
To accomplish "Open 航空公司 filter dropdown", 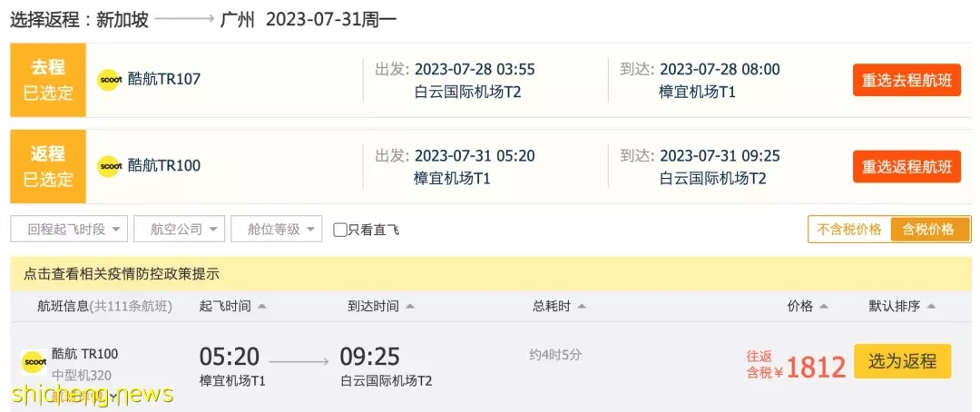I will tap(180, 229).
